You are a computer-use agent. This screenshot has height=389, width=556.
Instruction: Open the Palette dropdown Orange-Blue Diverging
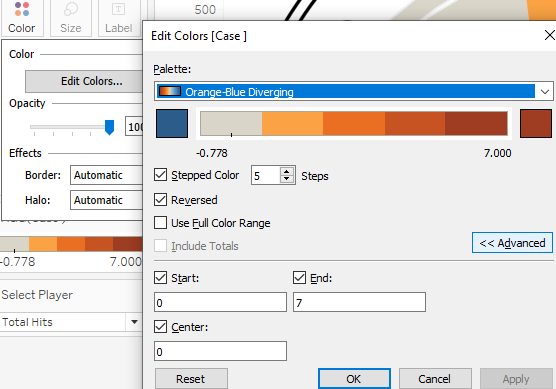(x=354, y=91)
